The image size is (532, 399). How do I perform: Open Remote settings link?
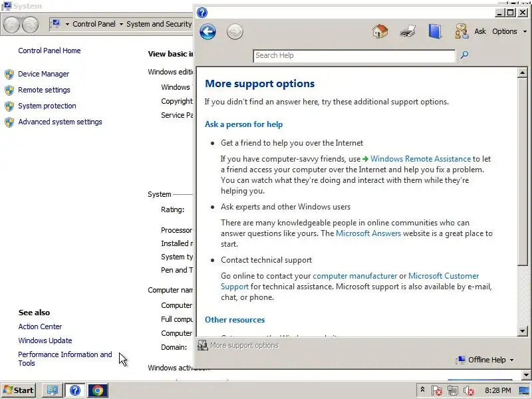pos(44,90)
